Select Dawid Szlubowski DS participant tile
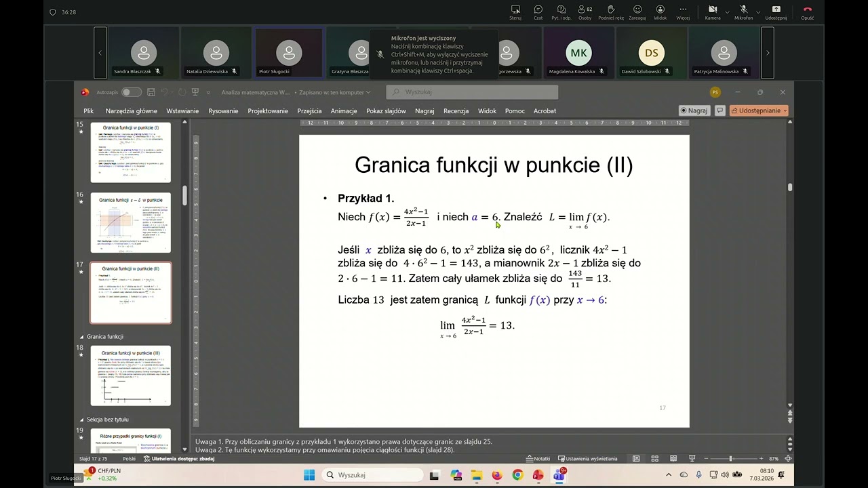Screen dimensions: 868x488 coord(651,53)
